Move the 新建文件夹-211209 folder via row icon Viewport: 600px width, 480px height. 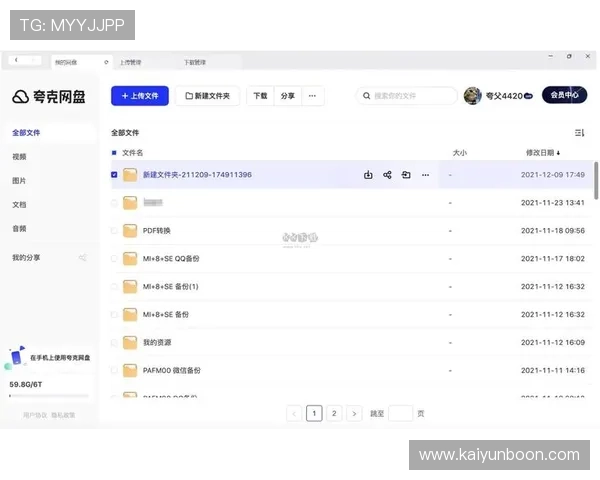tap(406, 175)
